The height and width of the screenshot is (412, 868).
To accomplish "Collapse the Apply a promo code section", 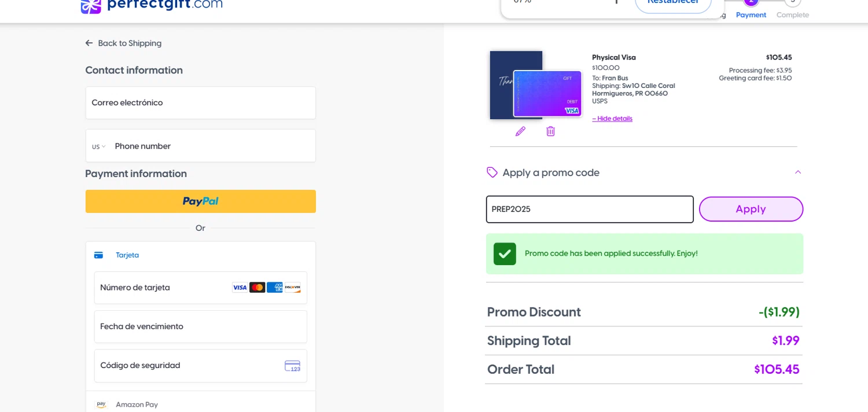I will coord(798,172).
